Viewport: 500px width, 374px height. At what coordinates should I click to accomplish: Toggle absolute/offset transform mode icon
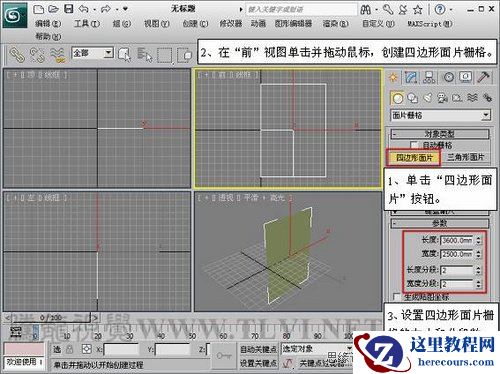point(86,349)
